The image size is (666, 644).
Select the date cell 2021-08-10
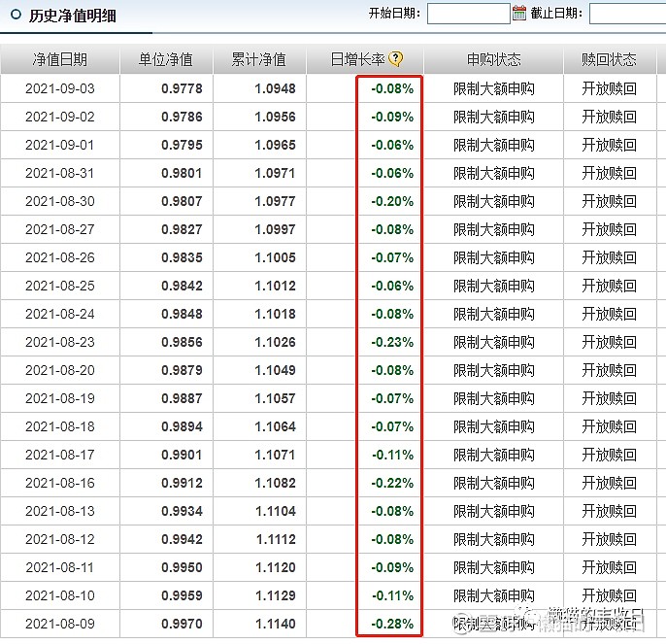60,595
